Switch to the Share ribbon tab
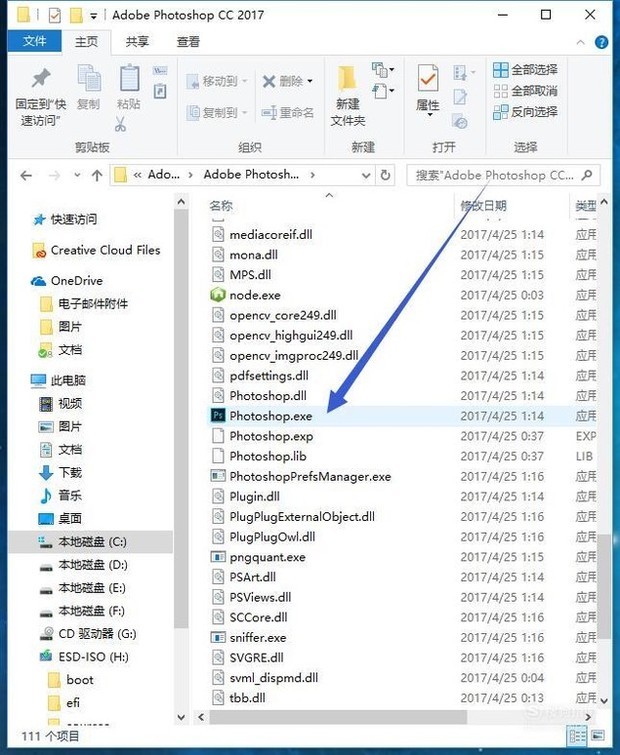 click(x=137, y=42)
